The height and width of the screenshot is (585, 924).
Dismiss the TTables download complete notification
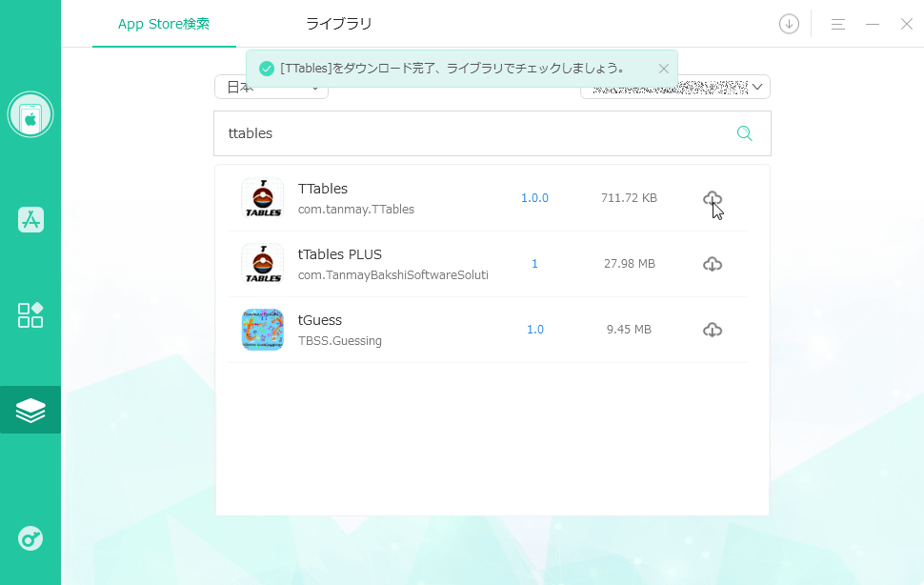664,69
